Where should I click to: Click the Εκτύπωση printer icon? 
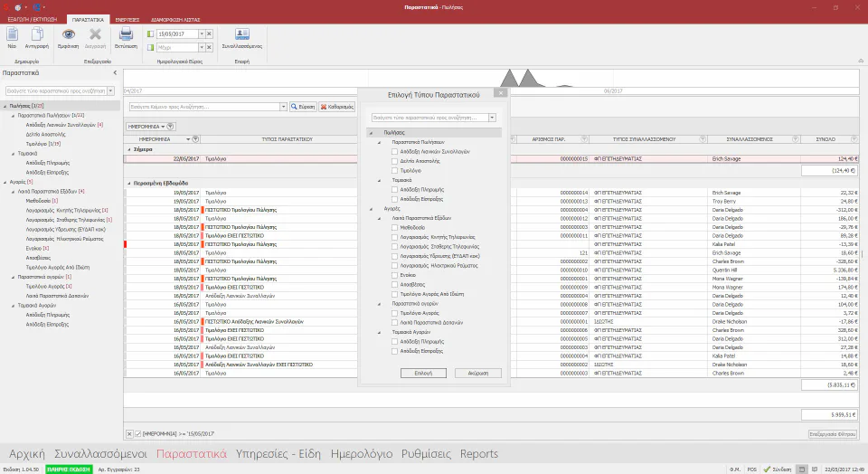tap(127, 34)
